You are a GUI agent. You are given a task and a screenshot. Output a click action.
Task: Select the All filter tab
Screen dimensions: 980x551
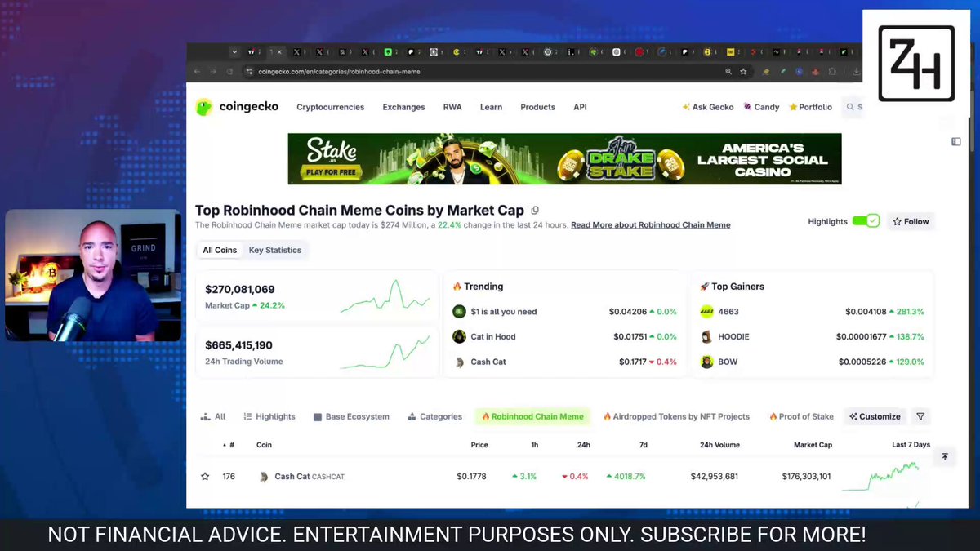pyautogui.click(x=213, y=416)
